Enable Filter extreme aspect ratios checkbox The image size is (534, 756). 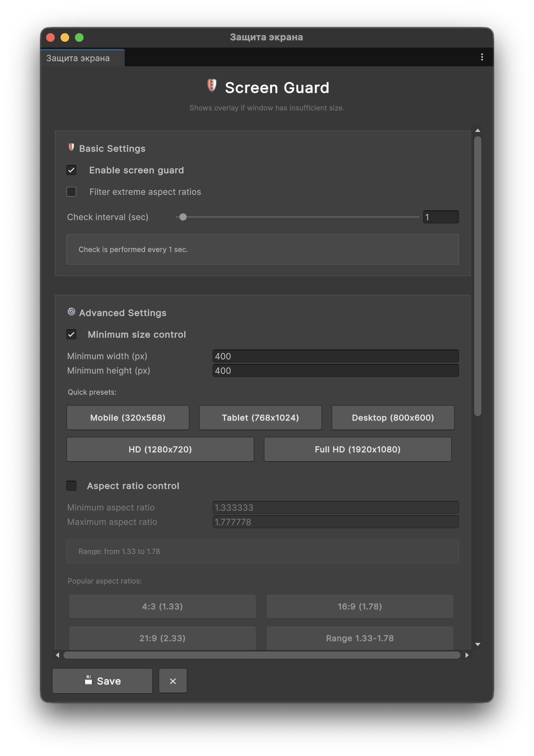click(x=71, y=192)
